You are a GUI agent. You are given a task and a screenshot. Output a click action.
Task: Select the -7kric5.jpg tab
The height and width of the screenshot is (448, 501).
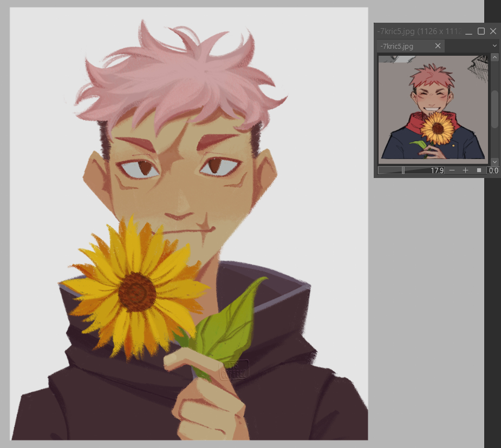coord(404,46)
